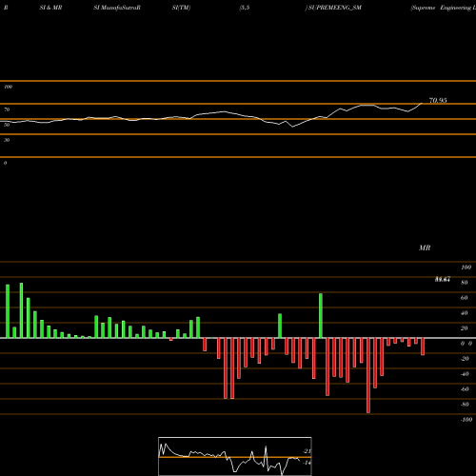Select the tallest red bar in MR histogram

click(368, 375)
